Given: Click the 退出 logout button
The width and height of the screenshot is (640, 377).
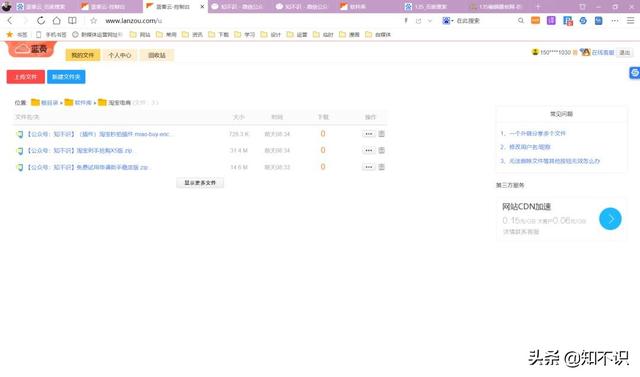Looking at the screenshot, I should pos(625,53).
